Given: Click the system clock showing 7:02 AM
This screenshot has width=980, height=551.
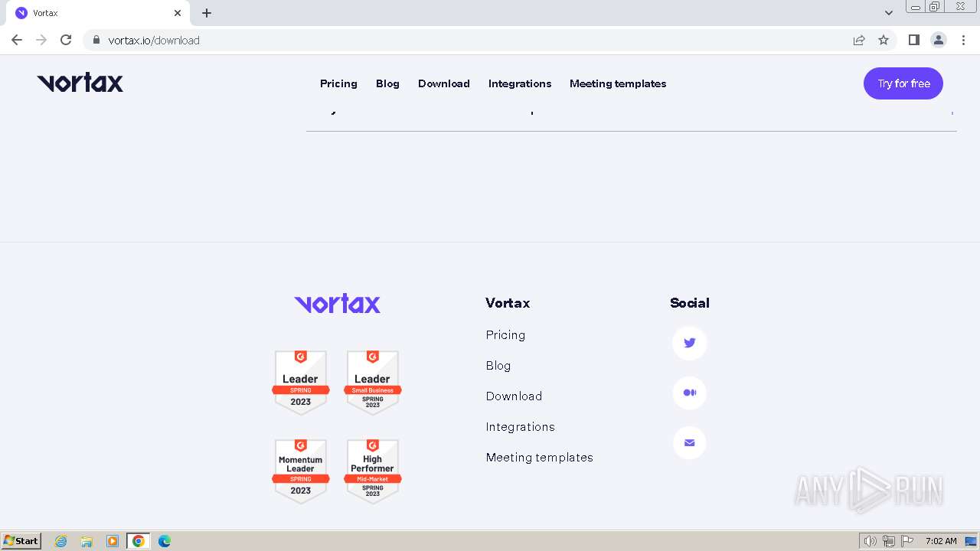Looking at the screenshot, I should click(x=941, y=541).
